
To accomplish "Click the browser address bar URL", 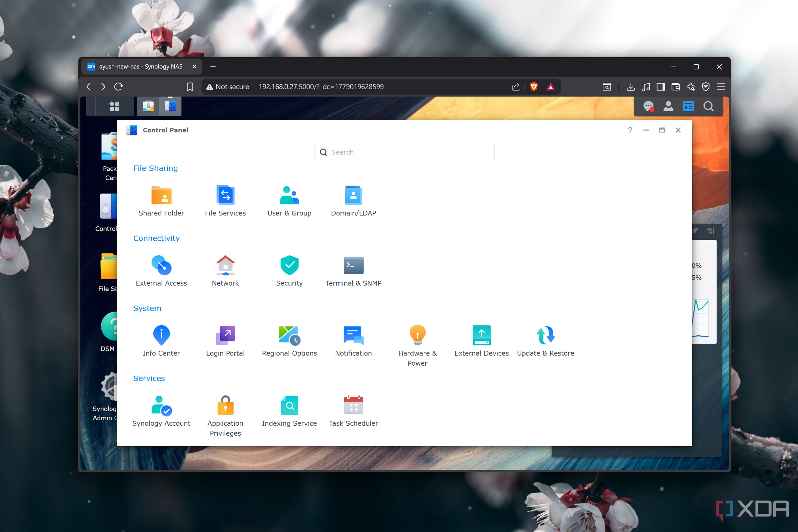I will 321,87.
